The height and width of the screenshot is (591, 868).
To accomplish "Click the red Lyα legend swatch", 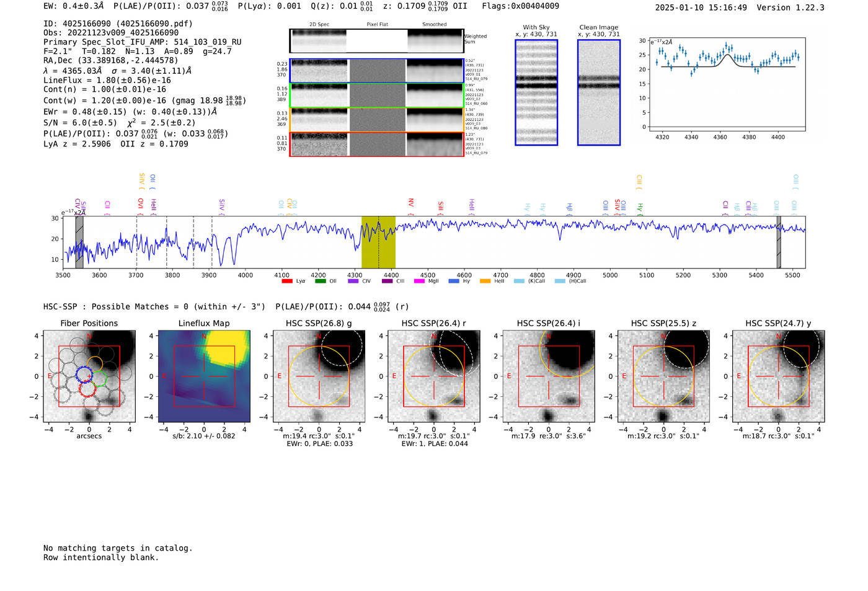I will 287,281.
